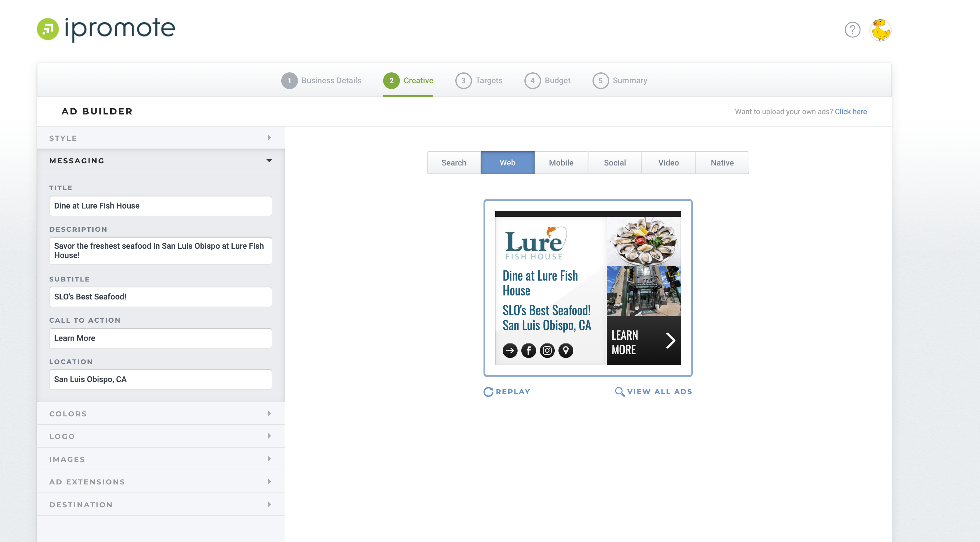Viewport: 980px width, 542px height.
Task: Expand the Colors section
Action: click(x=160, y=414)
